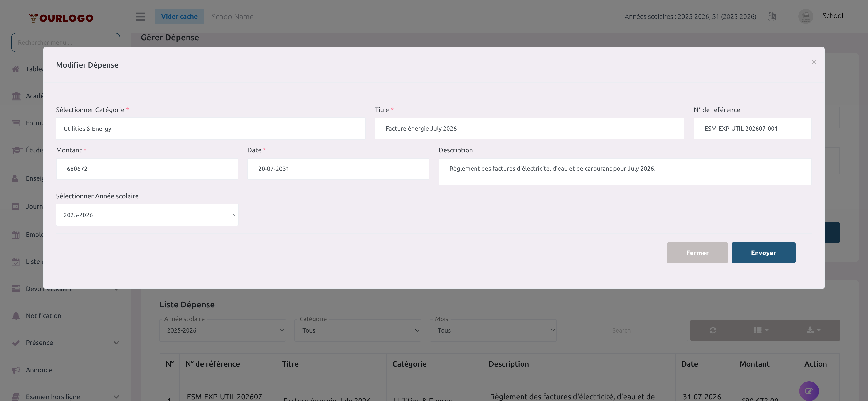Click the purple edit expense icon

click(x=809, y=391)
